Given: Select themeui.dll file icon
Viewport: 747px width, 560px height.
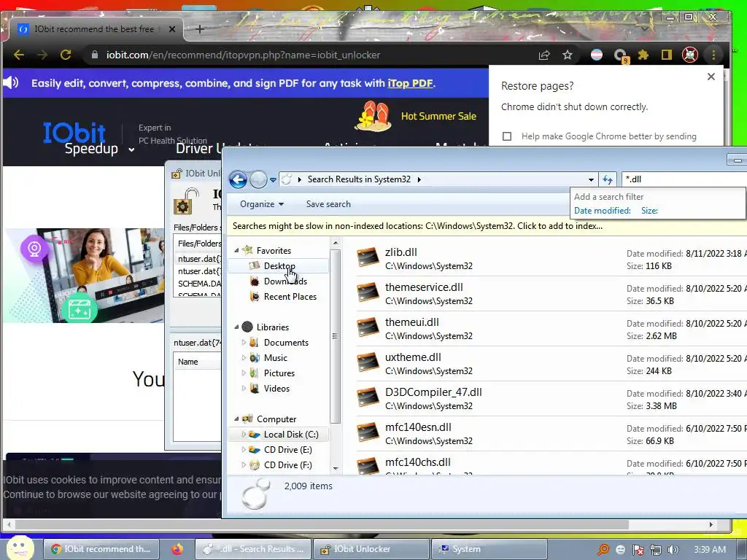Looking at the screenshot, I should coord(368,327).
